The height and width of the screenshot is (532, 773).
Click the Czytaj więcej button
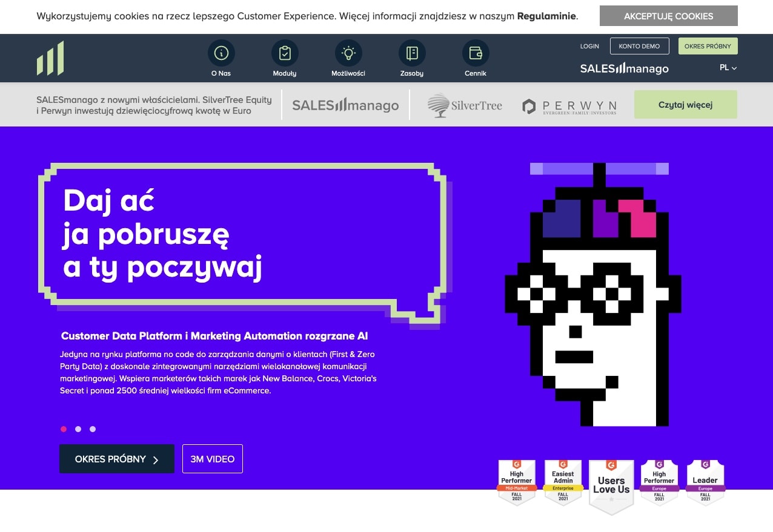click(686, 105)
